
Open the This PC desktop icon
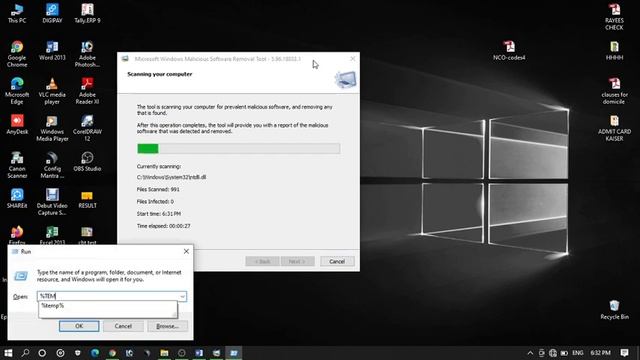(x=17, y=13)
